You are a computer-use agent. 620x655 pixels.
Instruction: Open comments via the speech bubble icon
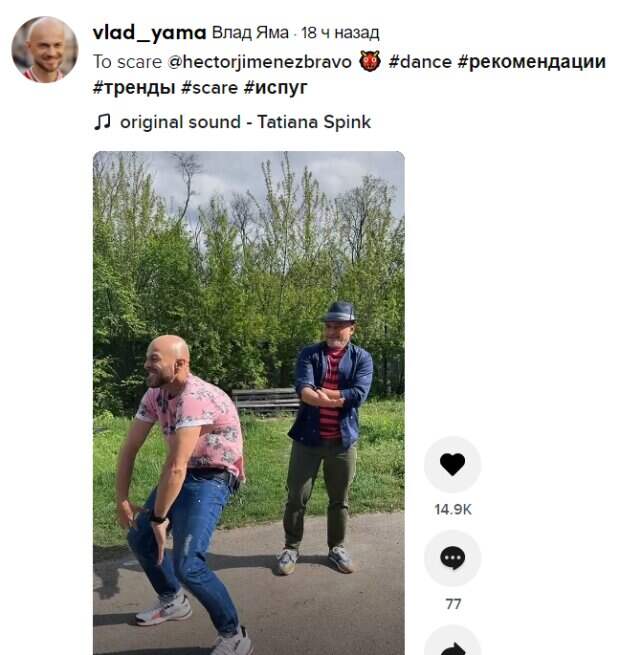pyautogui.click(x=452, y=558)
